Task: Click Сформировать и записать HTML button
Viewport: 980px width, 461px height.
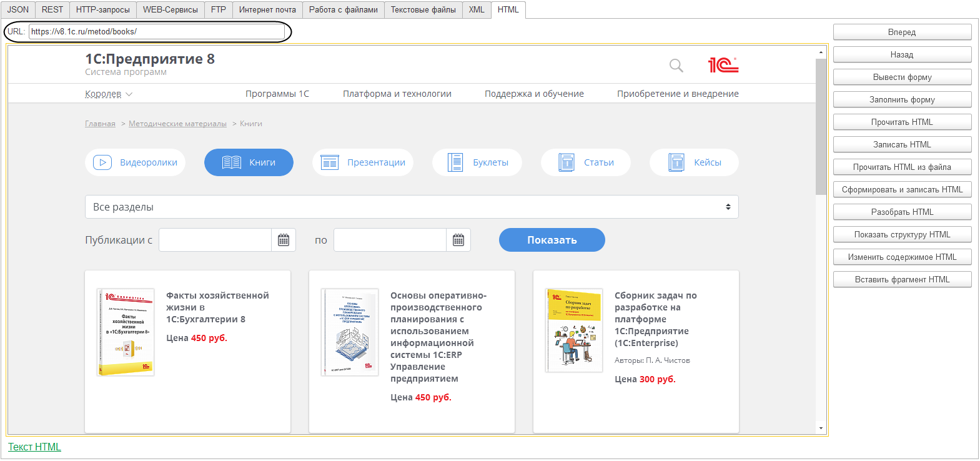Action: [x=902, y=189]
